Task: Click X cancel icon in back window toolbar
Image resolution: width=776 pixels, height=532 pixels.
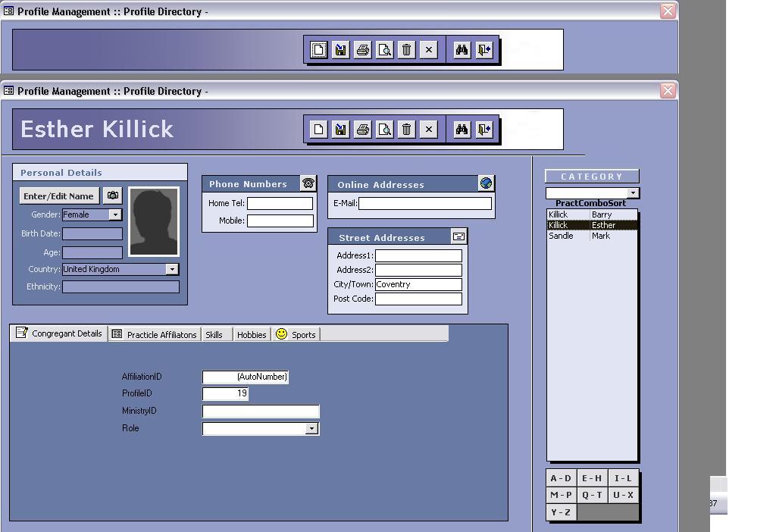Action: 429,50
